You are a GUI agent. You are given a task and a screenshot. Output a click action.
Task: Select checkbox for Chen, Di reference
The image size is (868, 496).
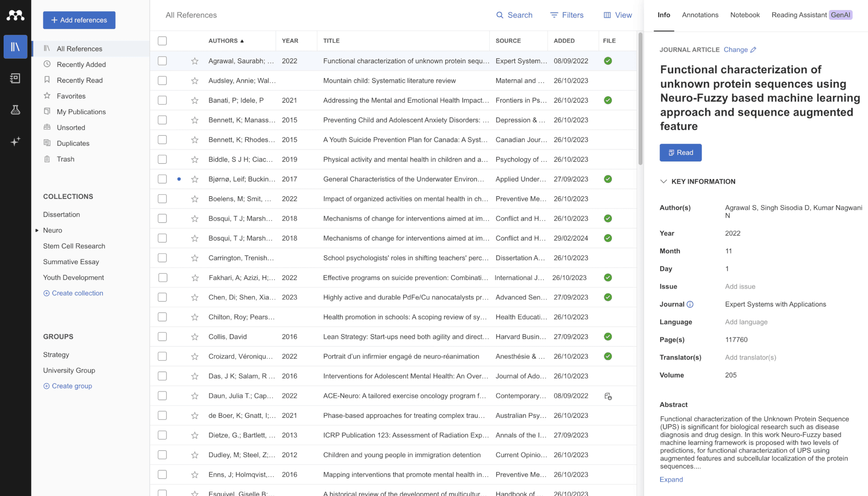[162, 298]
